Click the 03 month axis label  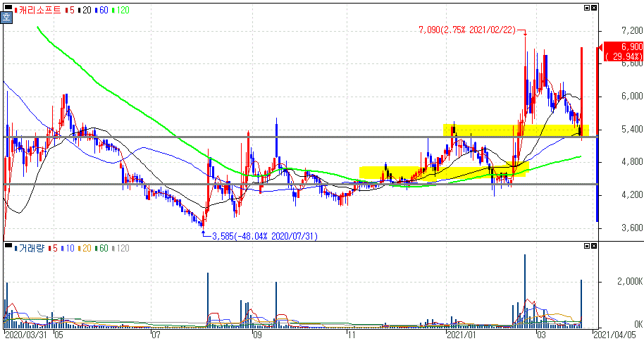541,335
